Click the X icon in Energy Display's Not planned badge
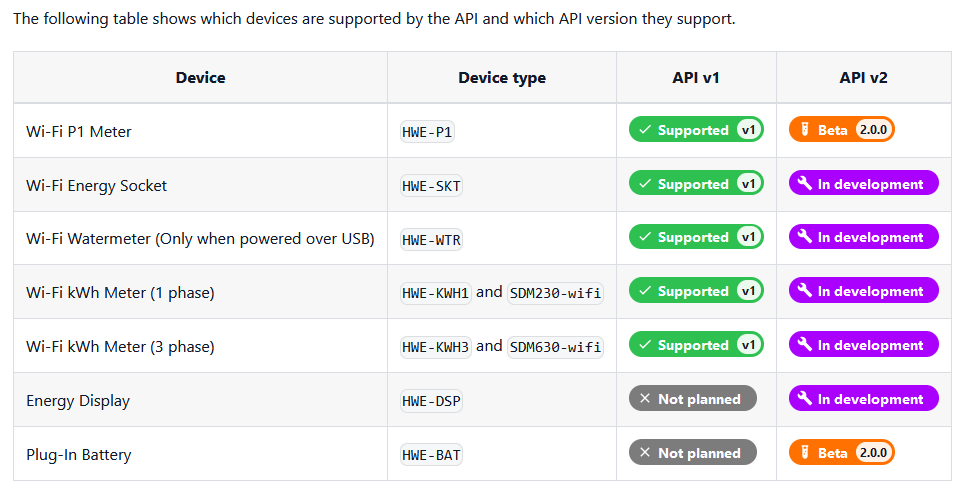This screenshot has height=494, width=966. (645, 399)
